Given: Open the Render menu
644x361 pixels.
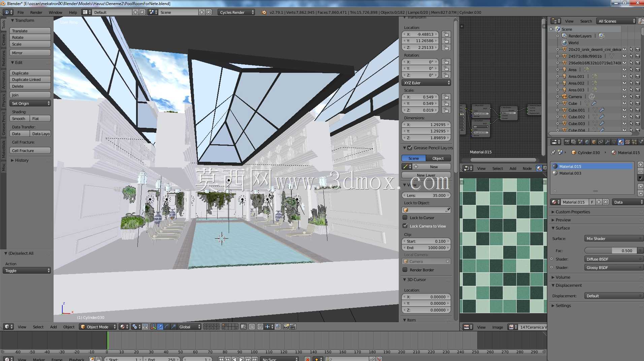Looking at the screenshot, I should (36, 12).
